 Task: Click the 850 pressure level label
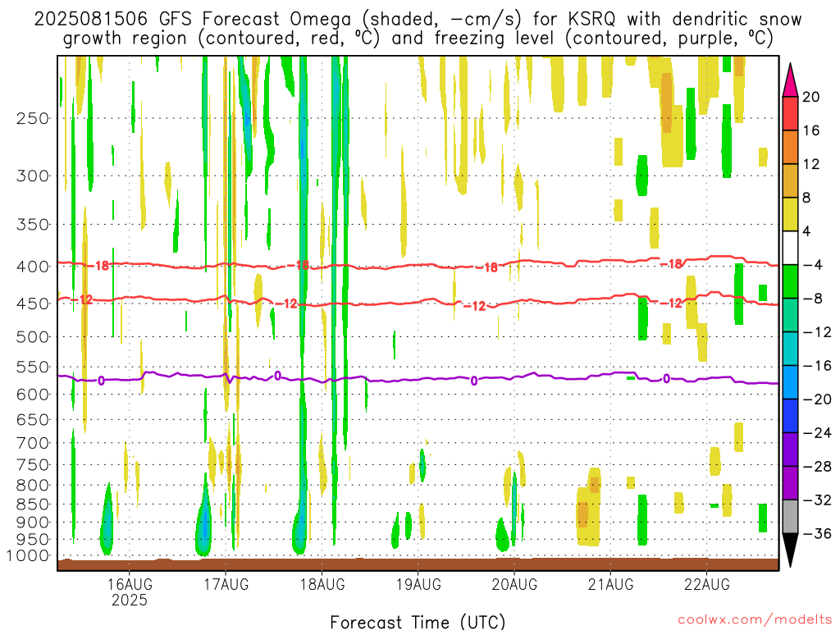coord(32,504)
